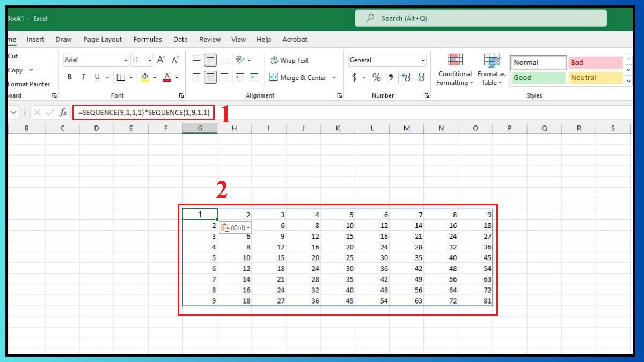644x362 pixels.
Task: Click the Insert Function fx icon
Action: click(x=63, y=112)
